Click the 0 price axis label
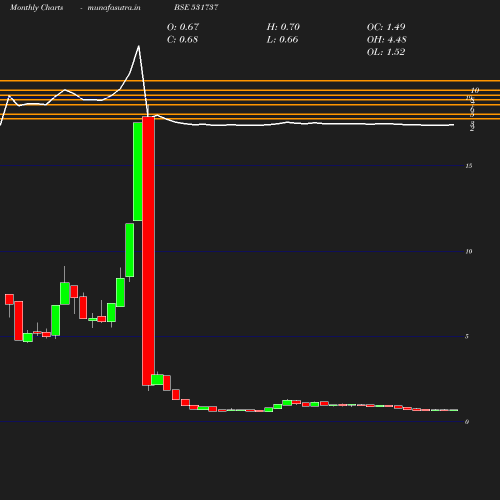Viewport: 500px width, 500px height. pyautogui.click(x=467, y=422)
